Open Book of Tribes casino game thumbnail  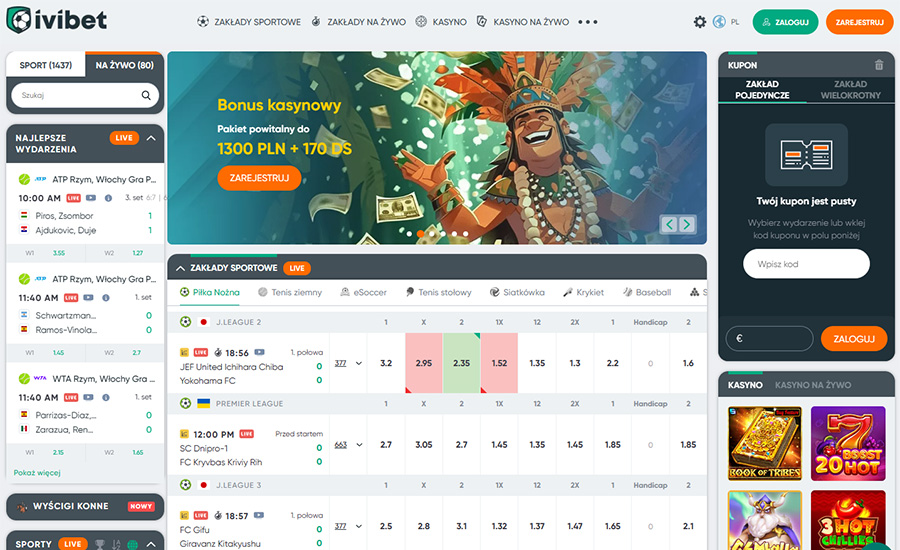(x=765, y=443)
